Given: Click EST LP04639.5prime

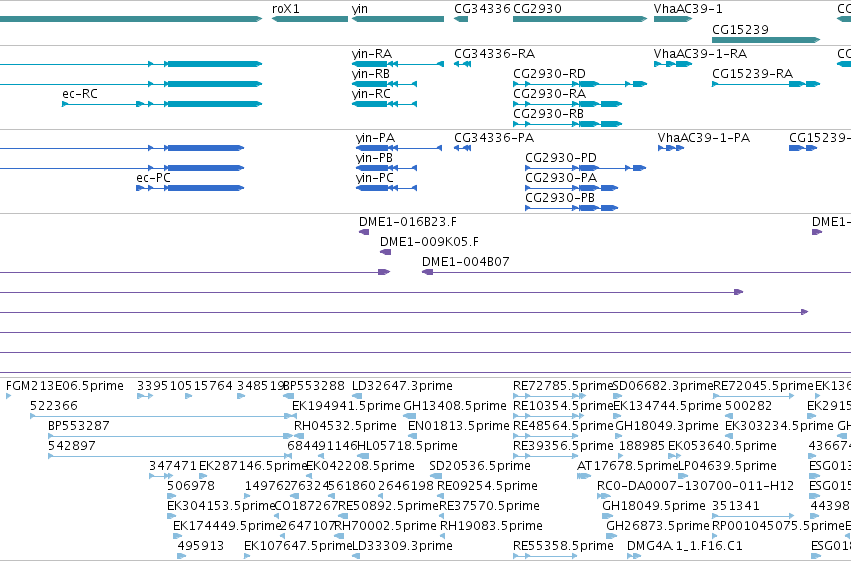Looking at the screenshot, I should (x=683, y=476).
